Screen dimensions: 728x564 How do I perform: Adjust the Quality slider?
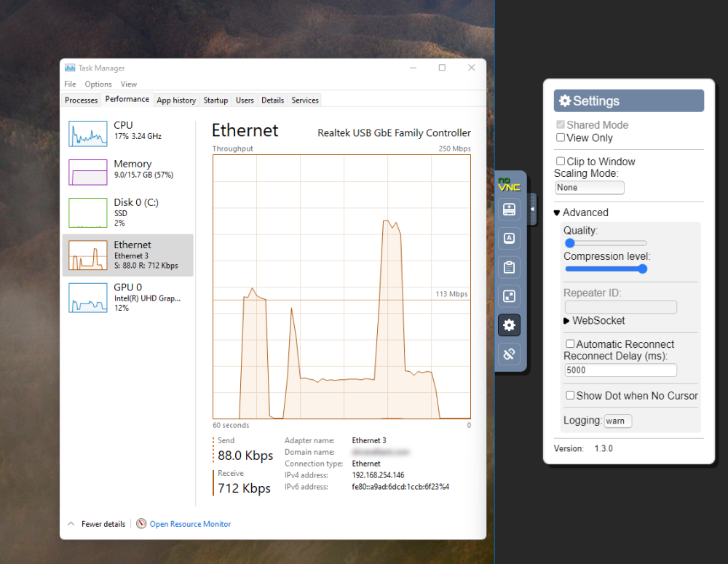pos(606,243)
